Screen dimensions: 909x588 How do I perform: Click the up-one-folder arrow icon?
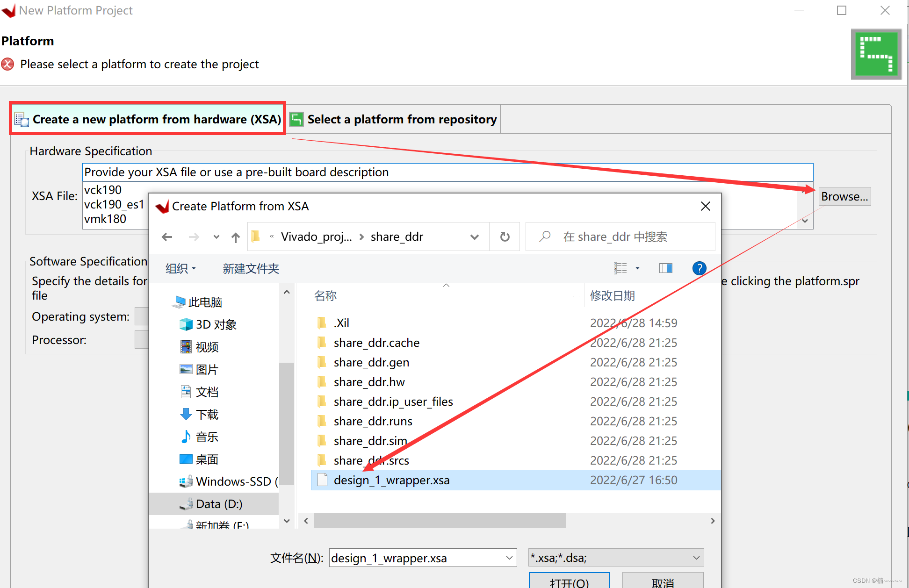[x=236, y=237]
